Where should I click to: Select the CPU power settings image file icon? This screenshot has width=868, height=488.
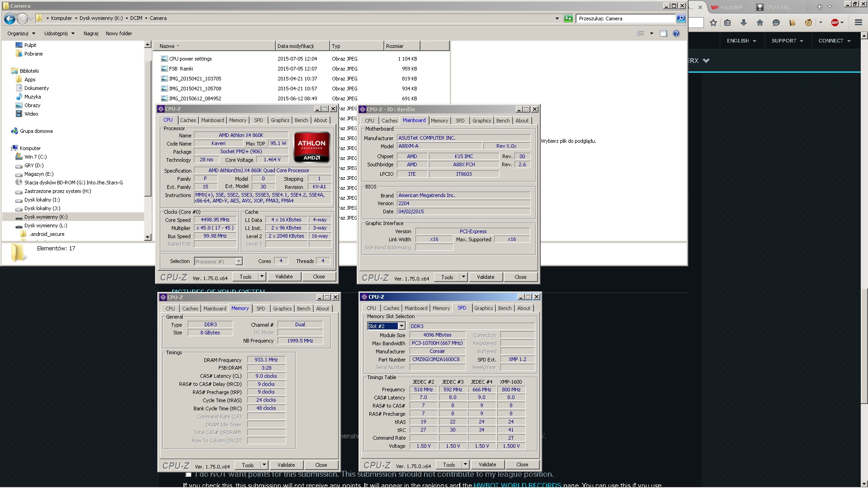click(165, 59)
